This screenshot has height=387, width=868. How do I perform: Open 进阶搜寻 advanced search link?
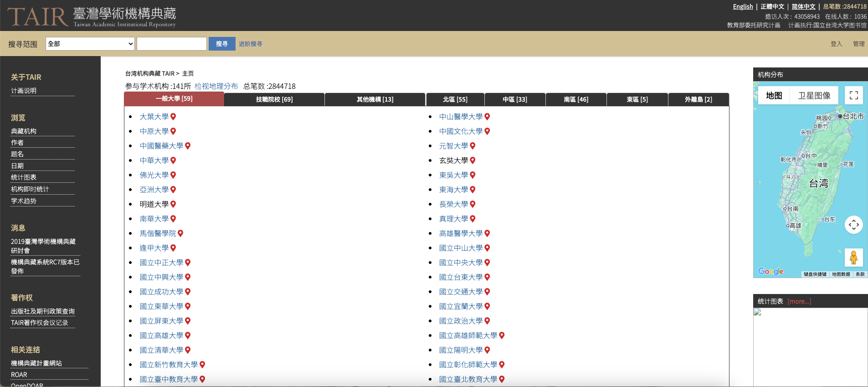(250, 44)
